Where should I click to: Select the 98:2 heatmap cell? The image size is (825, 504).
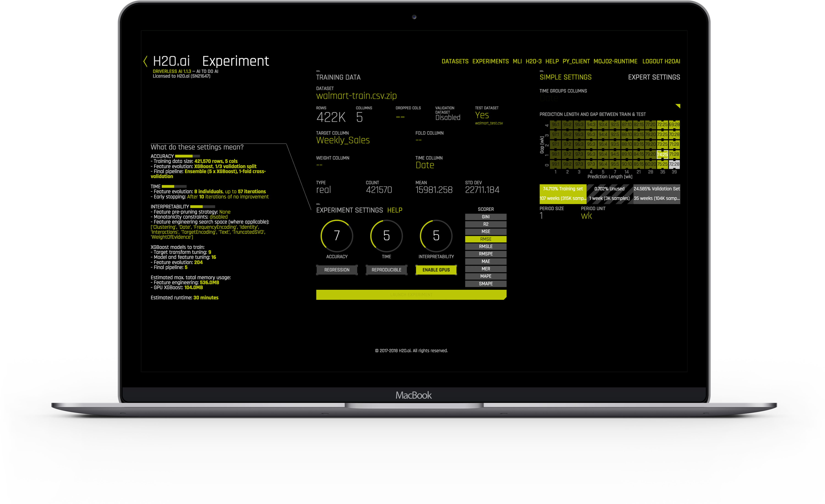[x=567, y=164]
